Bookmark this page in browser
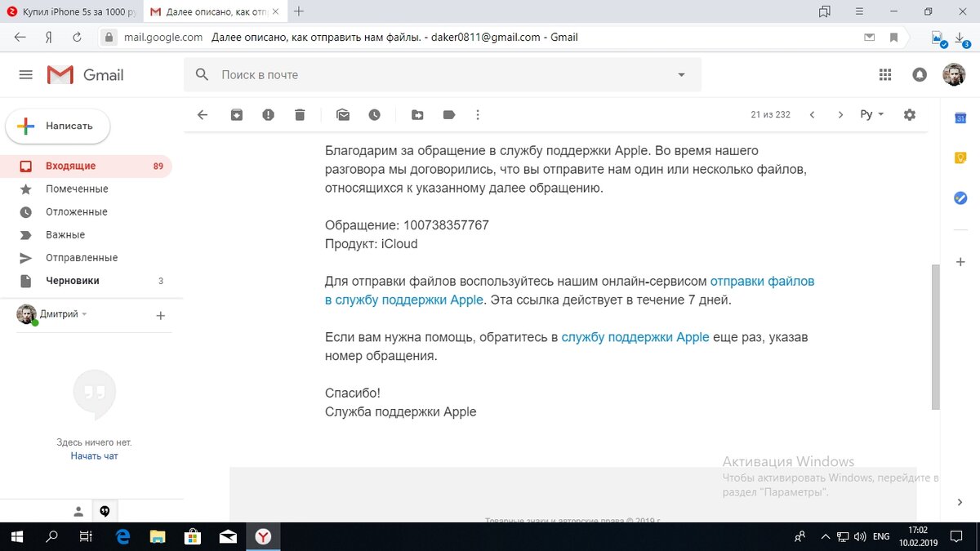The height and width of the screenshot is (551, 980). (x=894, y=37)
